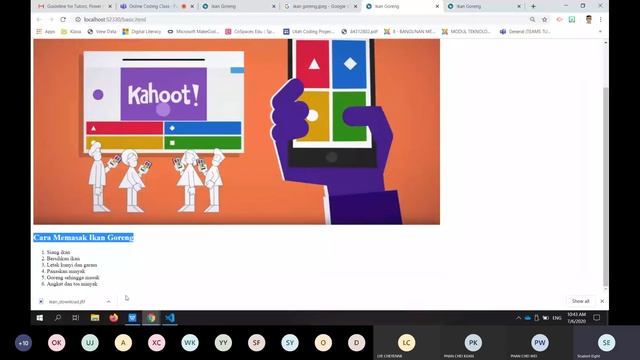Click the Kahoot illustration image
640x360 pixels.
(237, 131)
